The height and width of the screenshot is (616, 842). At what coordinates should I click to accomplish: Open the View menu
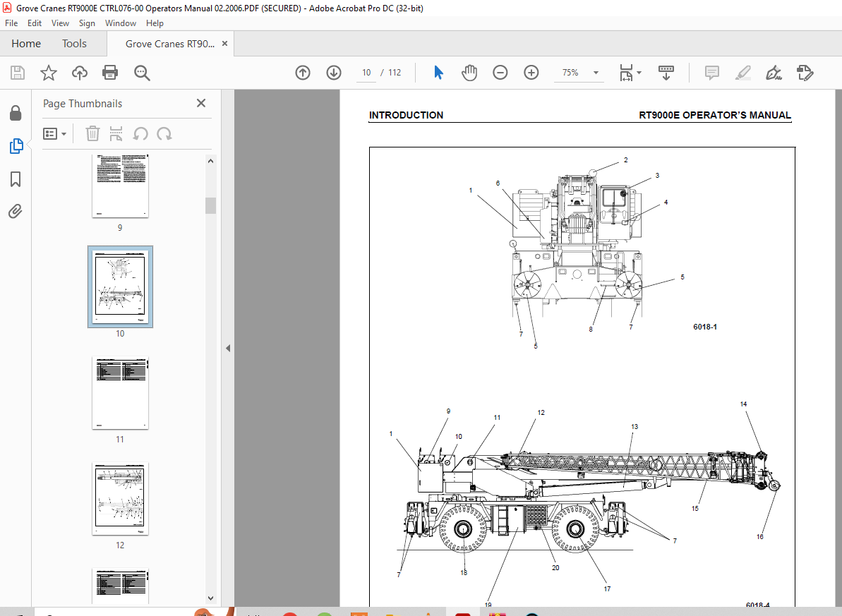60,23
